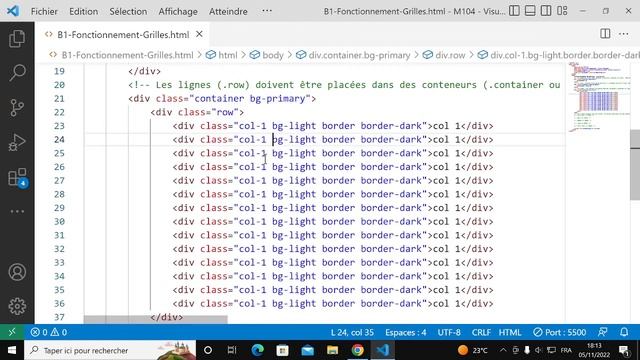Change the UTF-8 file encoding
This screenshot has width=640, height=360.
click(x=449, y=332)
